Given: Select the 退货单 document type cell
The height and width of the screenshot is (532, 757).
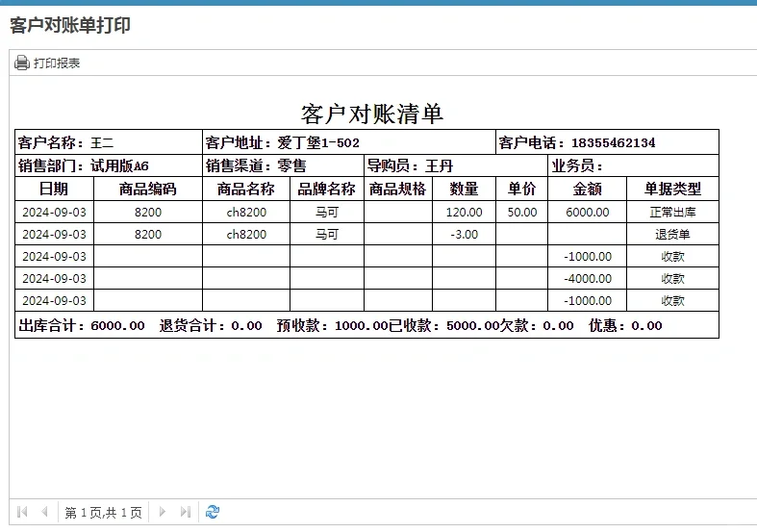Looking at the screenshot, I should 672,234.
